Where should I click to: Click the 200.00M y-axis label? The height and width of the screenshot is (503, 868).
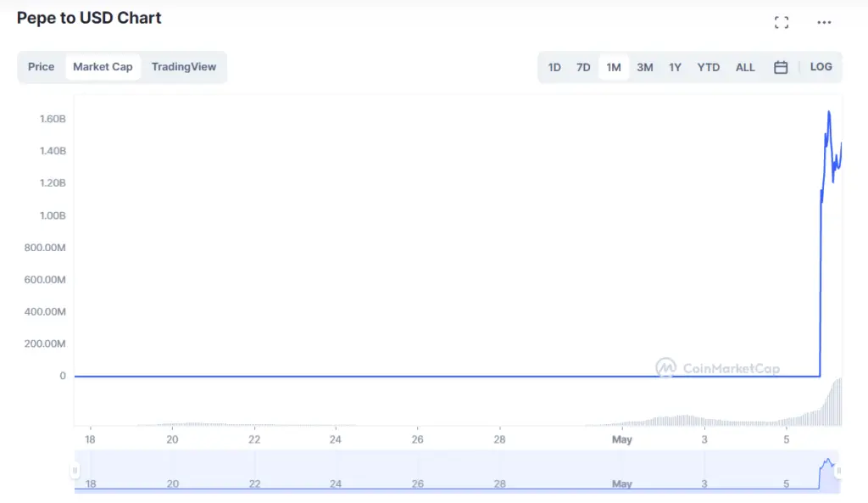(x=45, y=344)
